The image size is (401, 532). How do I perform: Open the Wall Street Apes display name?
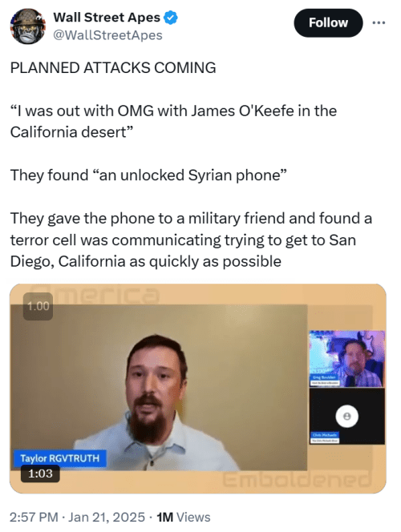(x=107, y=18)
